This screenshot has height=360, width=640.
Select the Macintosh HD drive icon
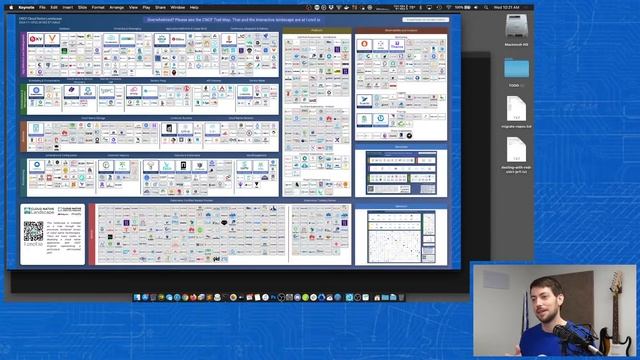(x=516, y=27)
